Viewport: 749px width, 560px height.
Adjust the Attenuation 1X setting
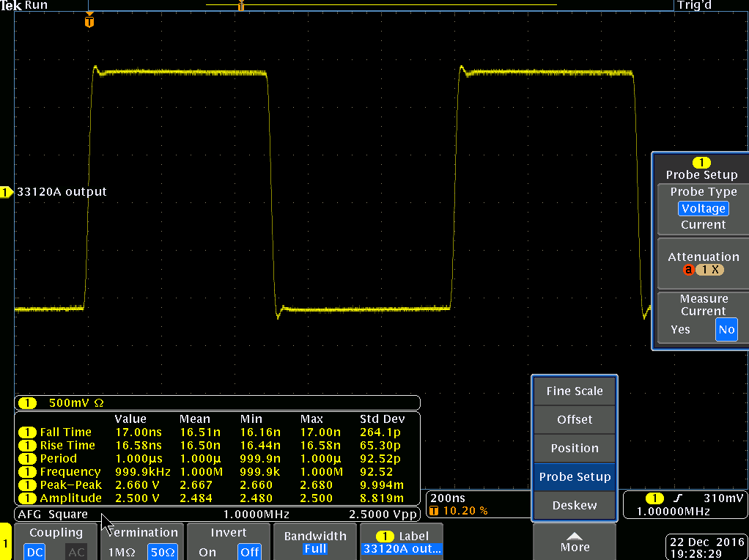[703, 264]
